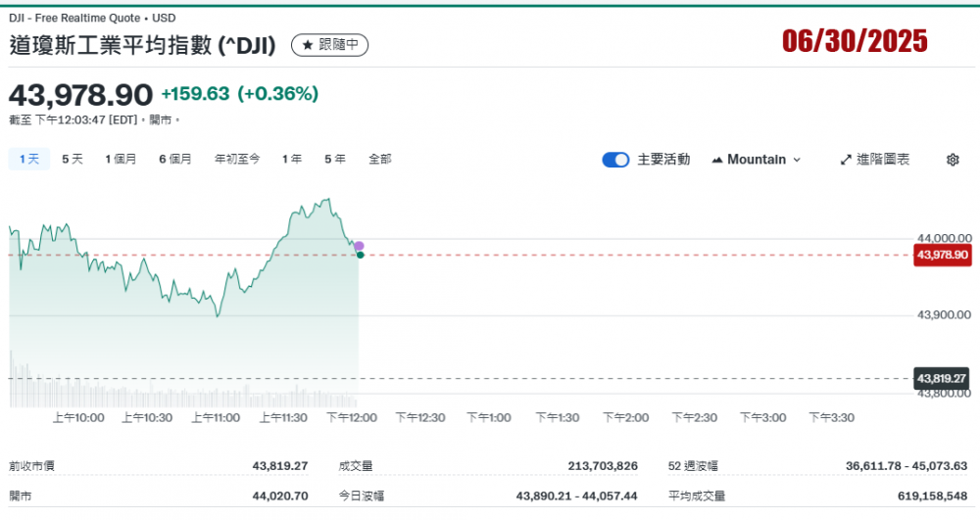Click the 跟隨中 following button
Viewport: 980px width, 520px height.
[x=329, y=45]
